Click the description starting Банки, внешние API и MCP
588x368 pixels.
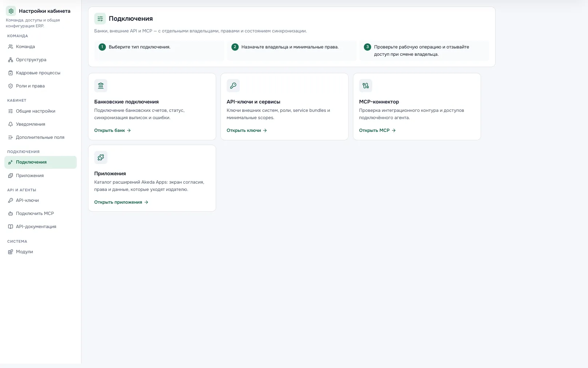(200, 31)
